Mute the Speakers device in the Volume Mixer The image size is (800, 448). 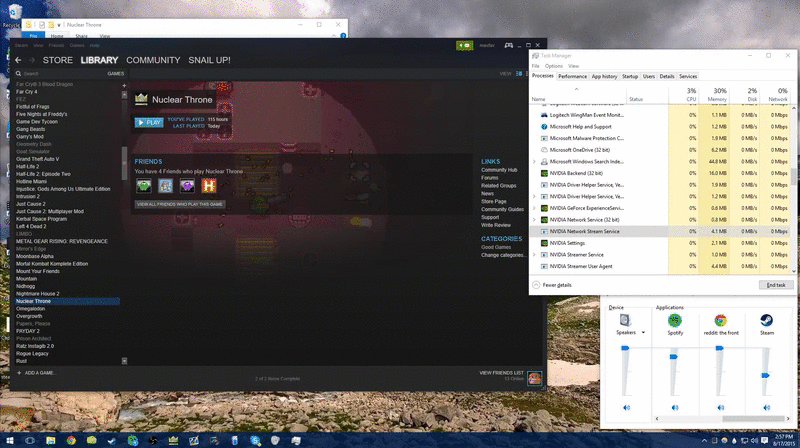coord(627,408)
